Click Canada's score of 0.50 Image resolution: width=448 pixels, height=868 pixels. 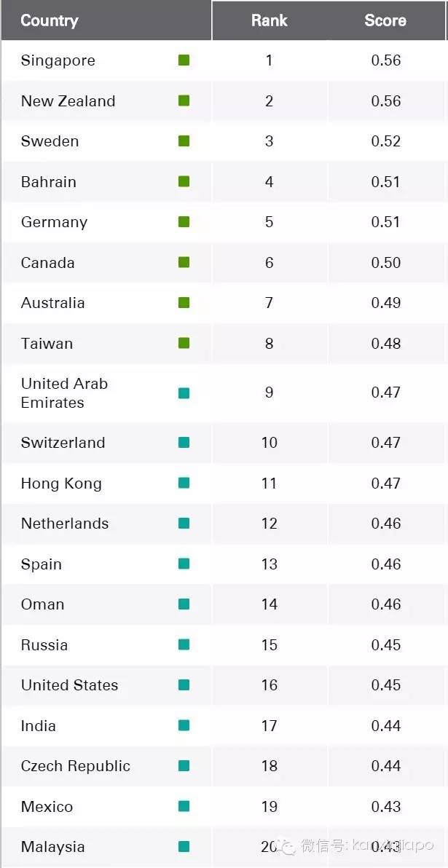(x=386, y=263)
